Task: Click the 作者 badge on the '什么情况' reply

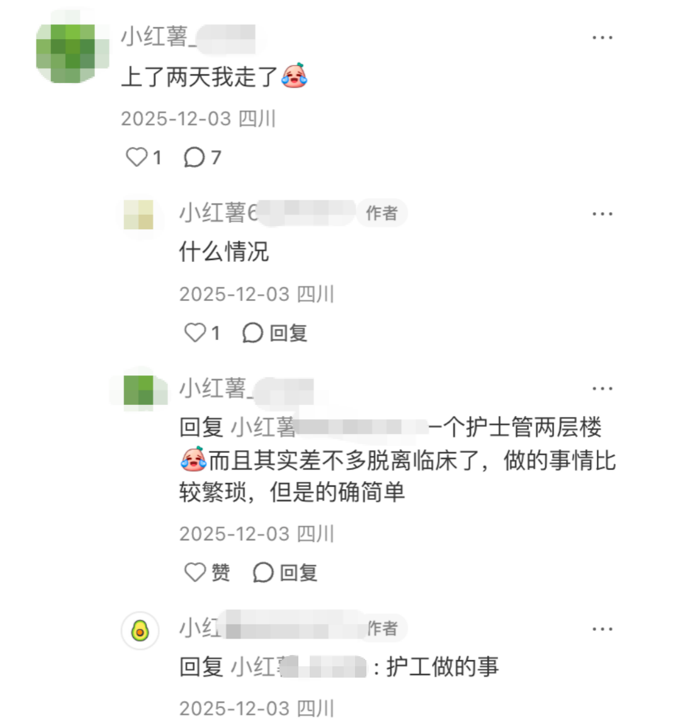Action: pos(381,213)
